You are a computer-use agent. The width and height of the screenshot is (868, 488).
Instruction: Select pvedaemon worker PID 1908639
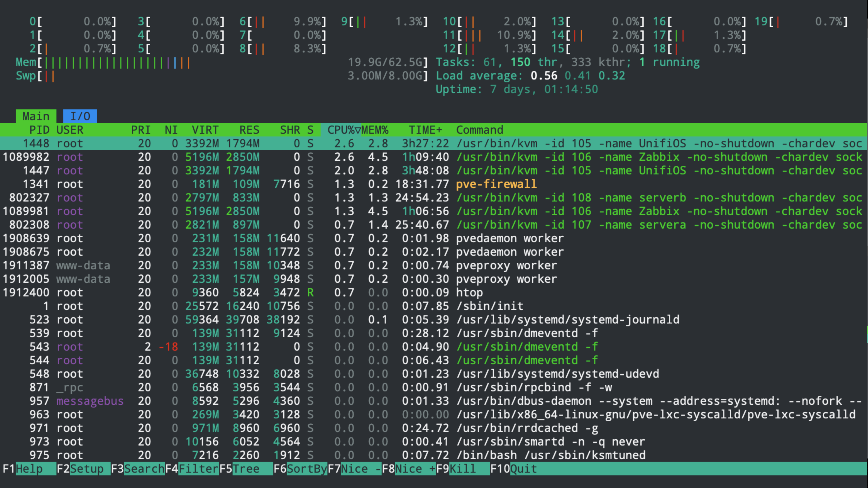click(433, 238)
